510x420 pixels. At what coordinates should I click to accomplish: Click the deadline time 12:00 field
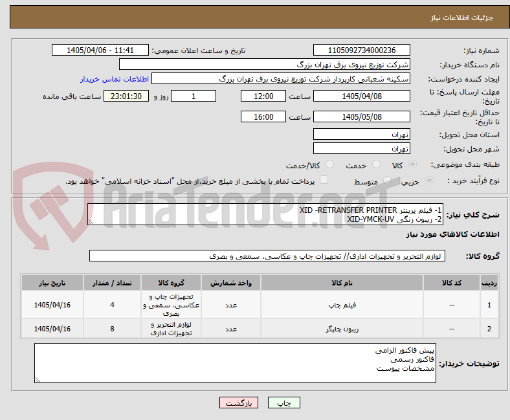263,96
